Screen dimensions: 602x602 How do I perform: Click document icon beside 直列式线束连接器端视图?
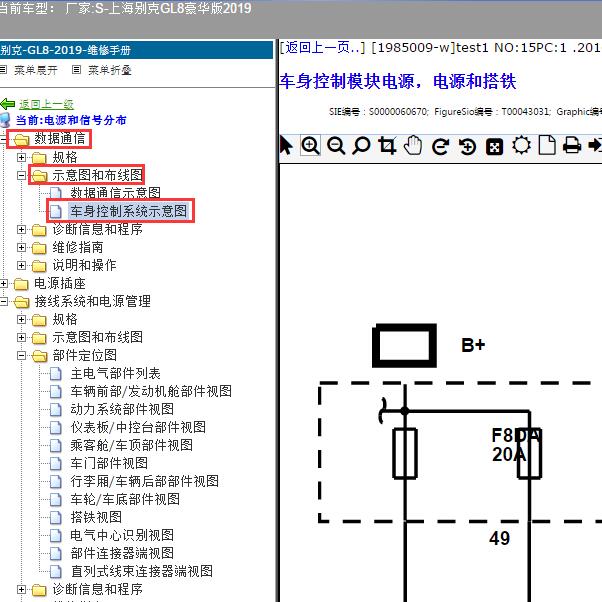tap(56, 571)
